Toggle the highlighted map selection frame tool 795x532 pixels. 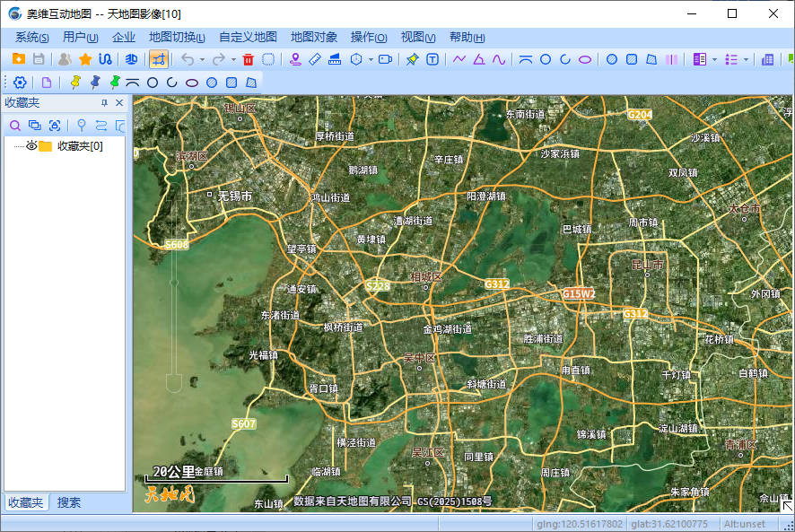(159, 59)
